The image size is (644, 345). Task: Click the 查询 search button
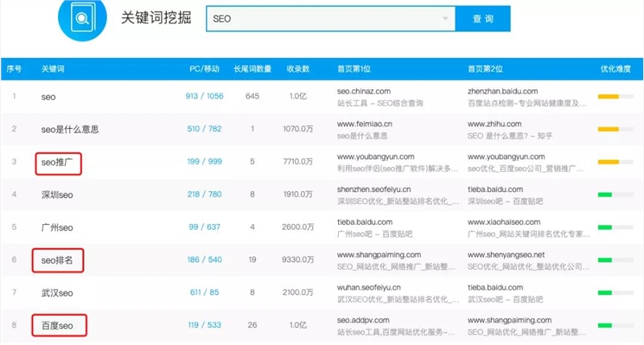click(482, 19)
